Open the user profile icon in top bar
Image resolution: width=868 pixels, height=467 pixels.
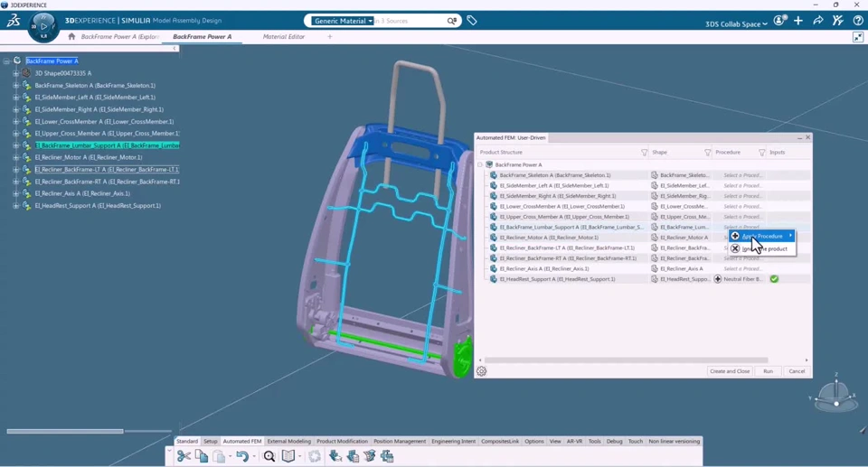coord(779,21)
